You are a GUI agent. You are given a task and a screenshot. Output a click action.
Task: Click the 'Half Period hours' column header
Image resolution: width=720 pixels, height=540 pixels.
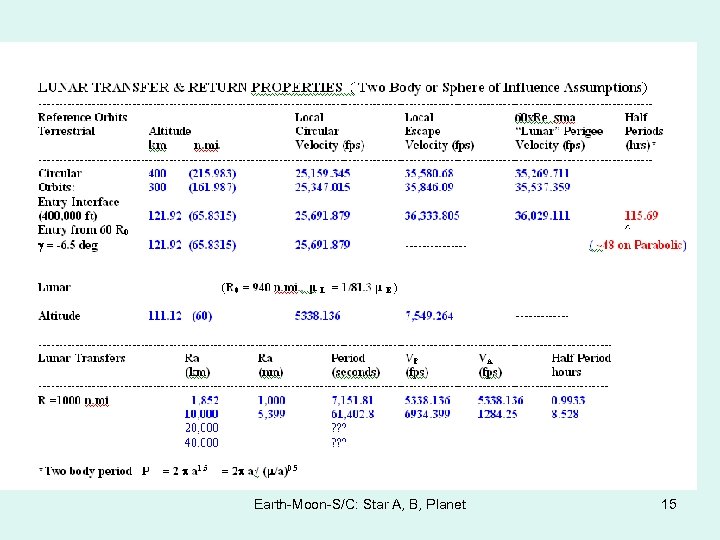(x=581, y=365)
